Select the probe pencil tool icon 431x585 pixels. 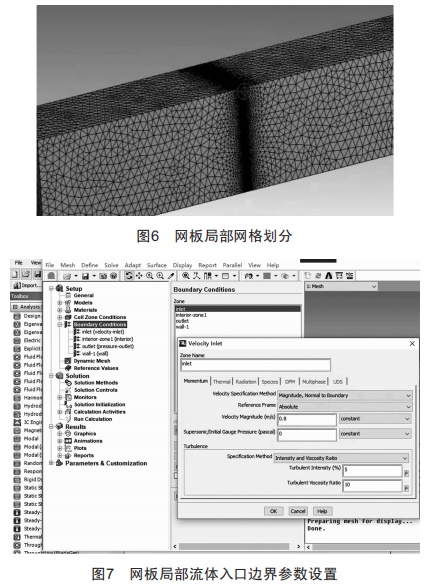click(171, 276)
